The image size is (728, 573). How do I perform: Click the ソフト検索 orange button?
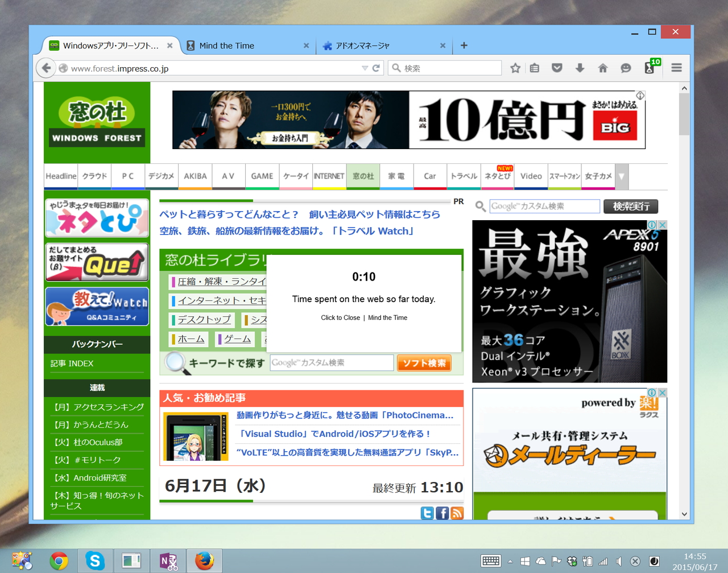pyautogui.click(x=424, y=363)
